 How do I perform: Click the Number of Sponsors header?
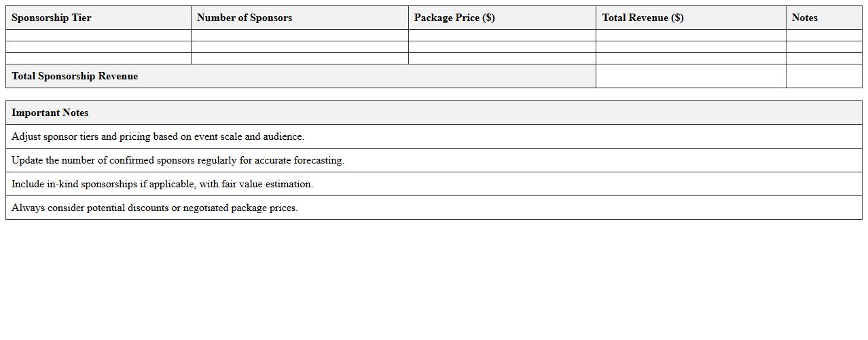245,18
